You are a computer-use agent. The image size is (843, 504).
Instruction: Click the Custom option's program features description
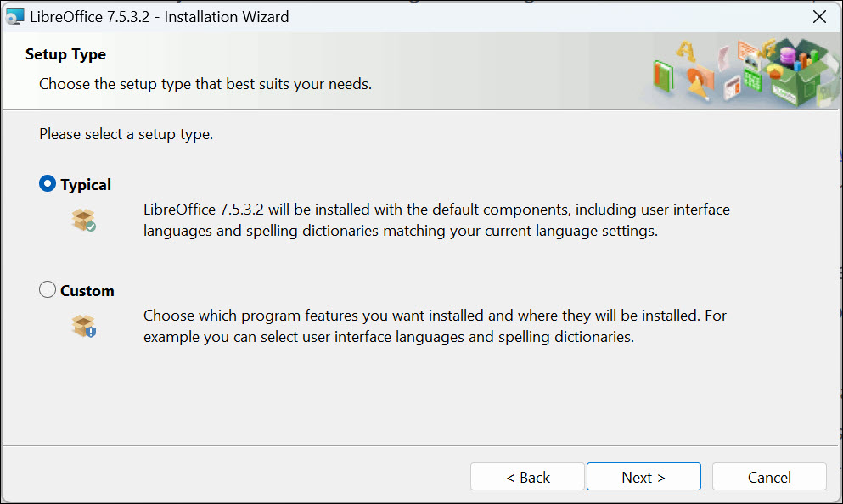(435, 326)
